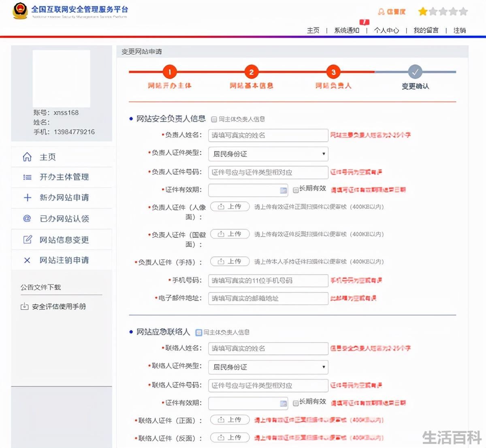Focus the 联络人姓名 input field

point(268,348)
